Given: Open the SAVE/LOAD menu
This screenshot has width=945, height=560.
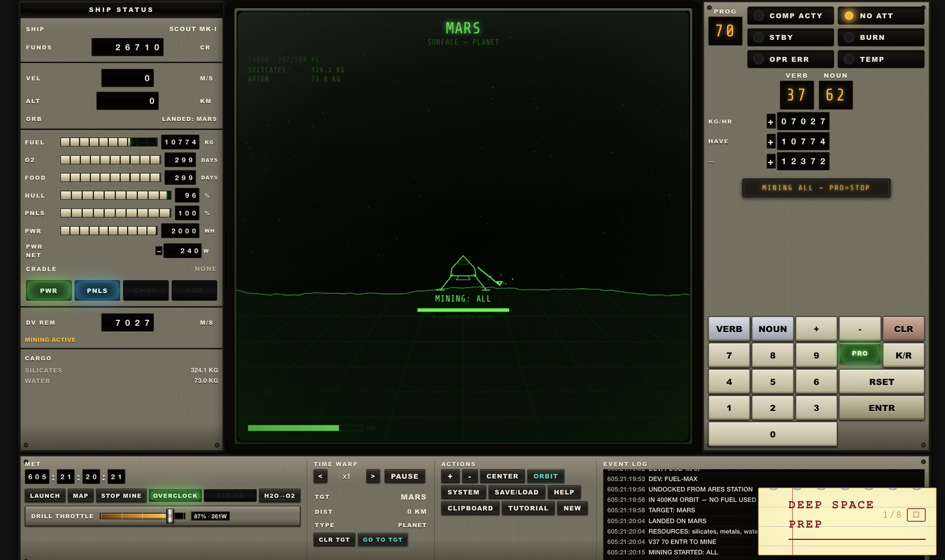Looking at the screenshot, I should coord(516,492).
